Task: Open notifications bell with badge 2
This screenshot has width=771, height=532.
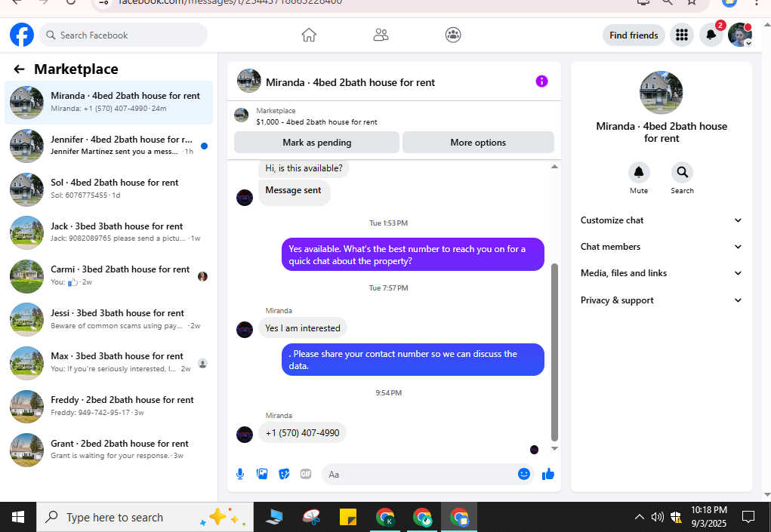Action: coord(711,35)
